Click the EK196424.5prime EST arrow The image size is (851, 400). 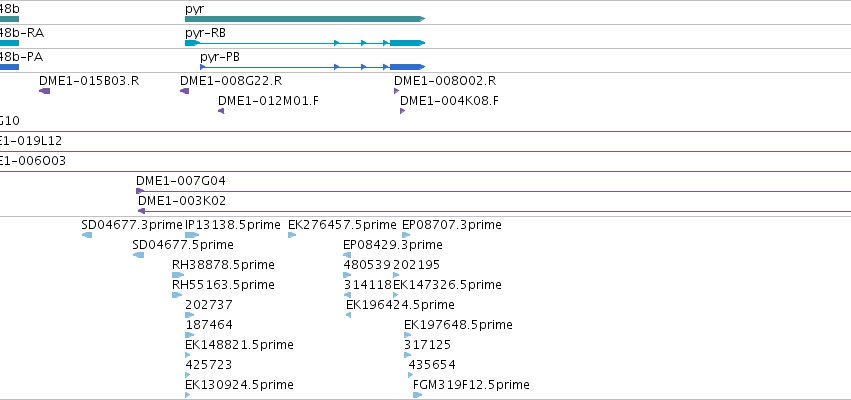348,315
